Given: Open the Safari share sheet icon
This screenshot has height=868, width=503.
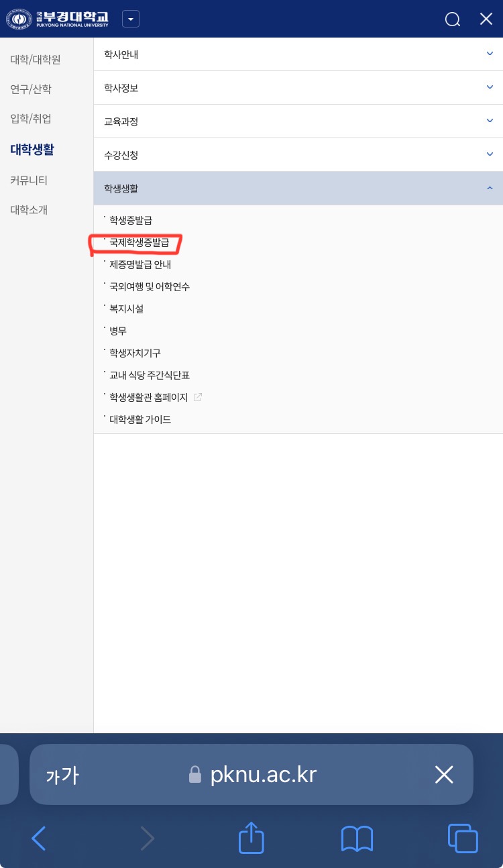Looking at the screenshot, I should [x=251, y=837].
